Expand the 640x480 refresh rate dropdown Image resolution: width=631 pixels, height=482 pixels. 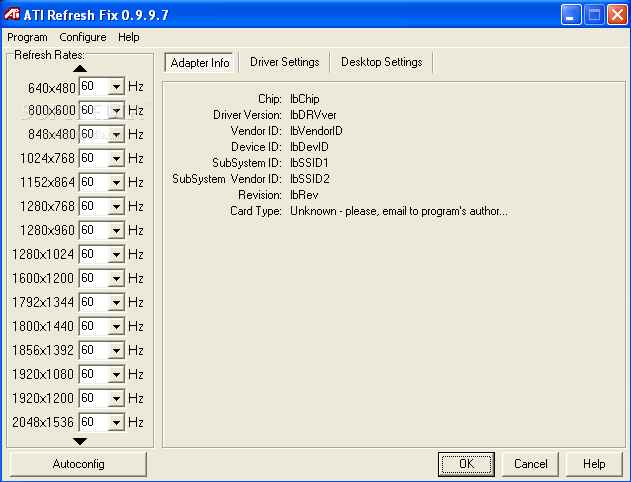[x=116, y=86]
